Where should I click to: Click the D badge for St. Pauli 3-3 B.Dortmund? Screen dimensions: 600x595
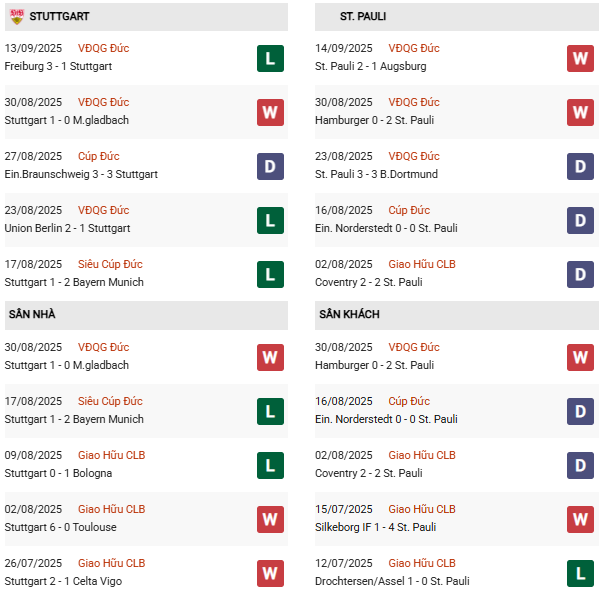point(580,166)
